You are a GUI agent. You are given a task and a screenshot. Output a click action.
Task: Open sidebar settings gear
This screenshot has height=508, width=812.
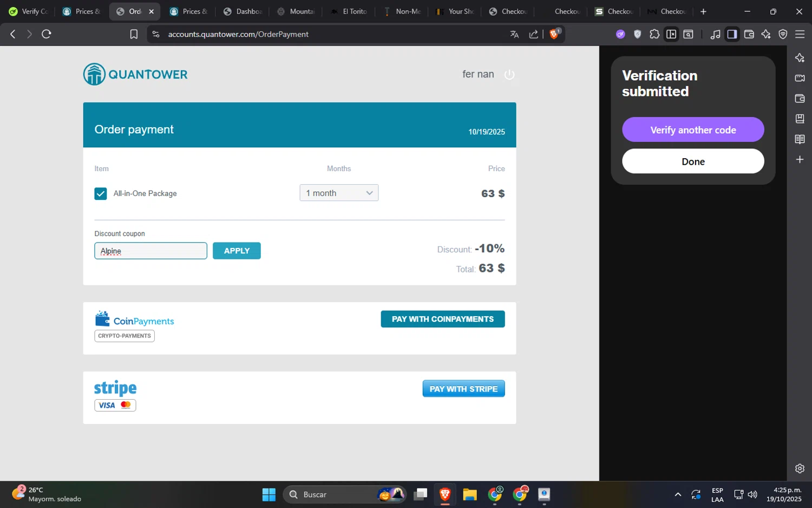tap(800, 468)
